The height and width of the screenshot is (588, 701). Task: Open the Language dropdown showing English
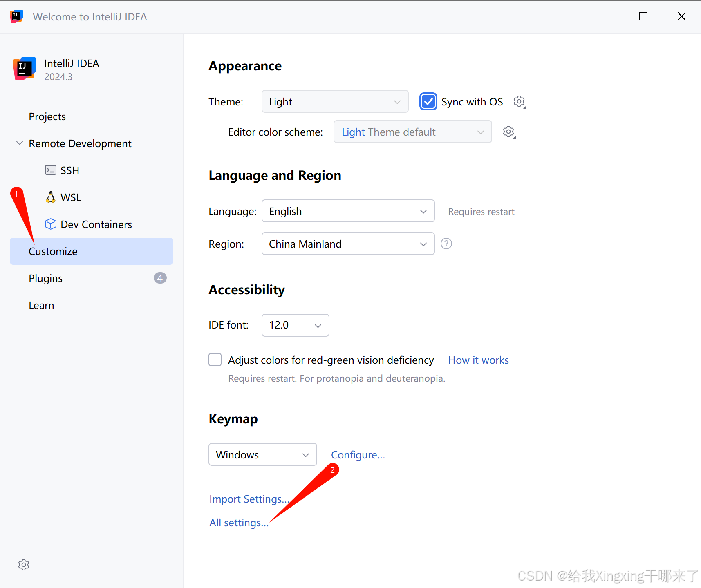point(348,211)
